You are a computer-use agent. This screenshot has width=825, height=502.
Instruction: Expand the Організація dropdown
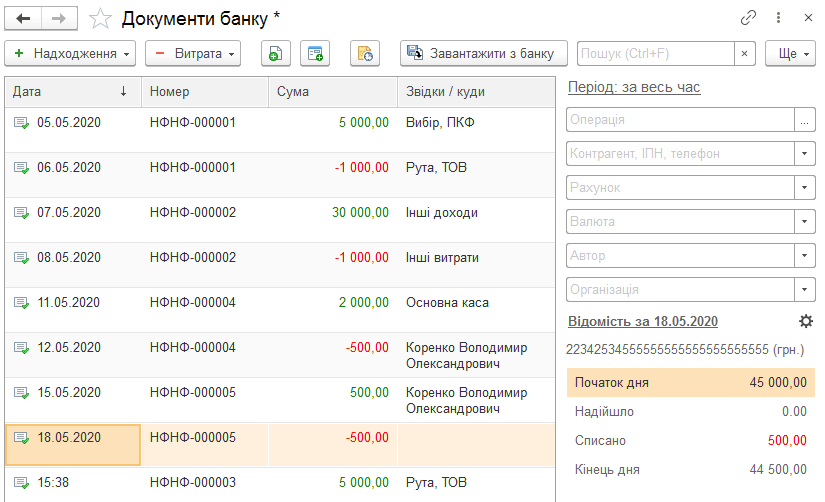click(x=804, y=289)
